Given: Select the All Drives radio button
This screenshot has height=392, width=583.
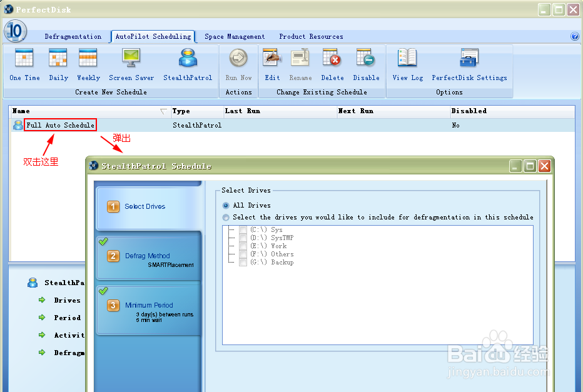Looking at the screenshot, I should [x=226, y=206].
